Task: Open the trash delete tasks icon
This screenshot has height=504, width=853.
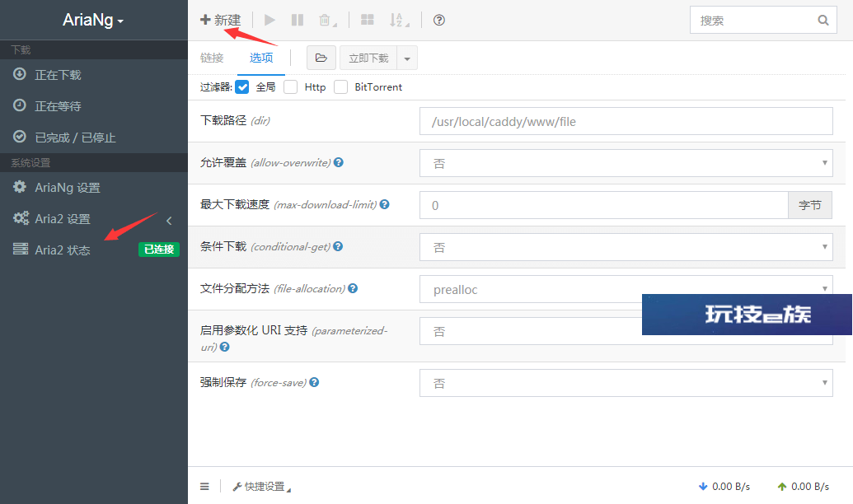Action: (x=326, y=20)
